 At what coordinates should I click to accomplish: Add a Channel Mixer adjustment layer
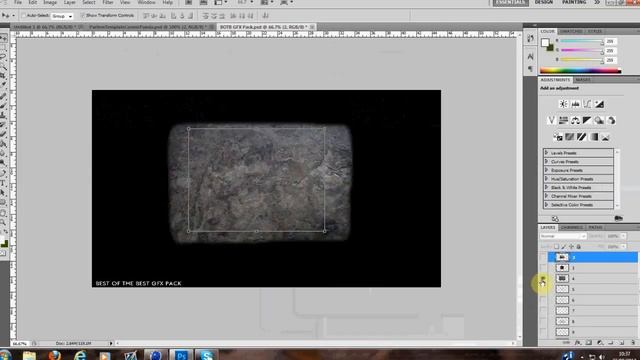[611, 120]
